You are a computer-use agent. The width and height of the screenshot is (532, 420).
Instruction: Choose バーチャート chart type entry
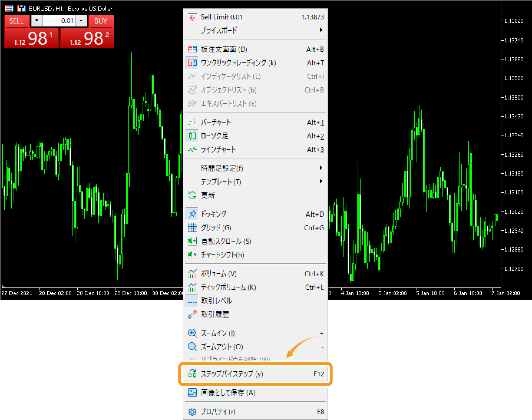(x=255, y=122)
